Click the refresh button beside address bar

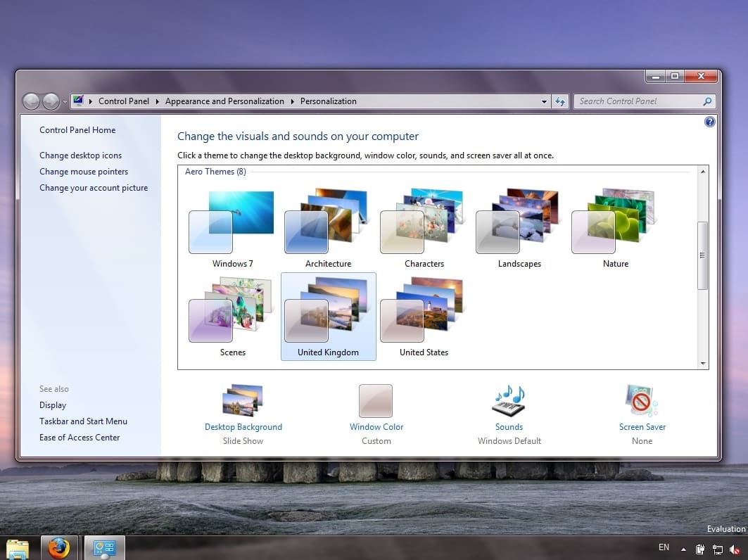tap(560, 101)
